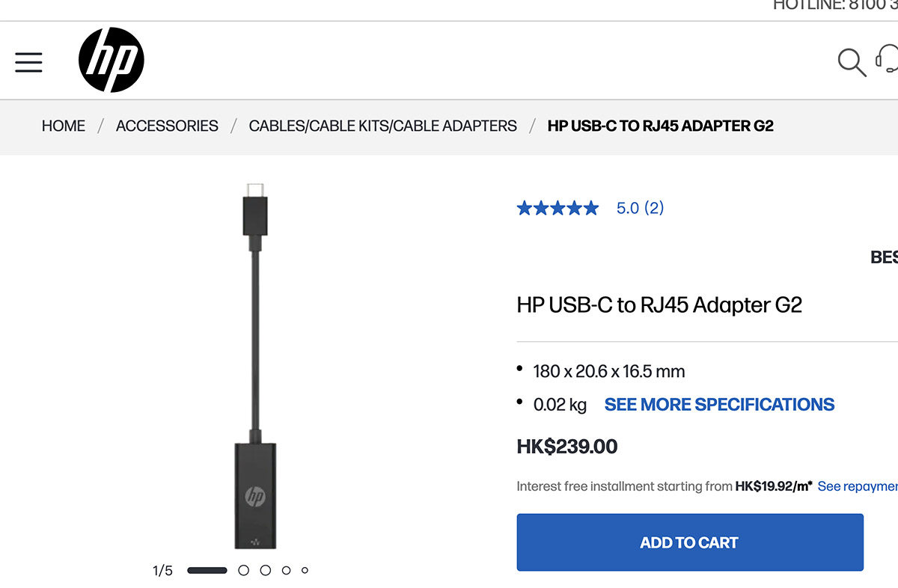Image resolution: width=898 pixels, height=588 pixels.
Task: Click the HP USB-C to RJ45 Adapter G2 breadcrumb
Action: point(660,126)
